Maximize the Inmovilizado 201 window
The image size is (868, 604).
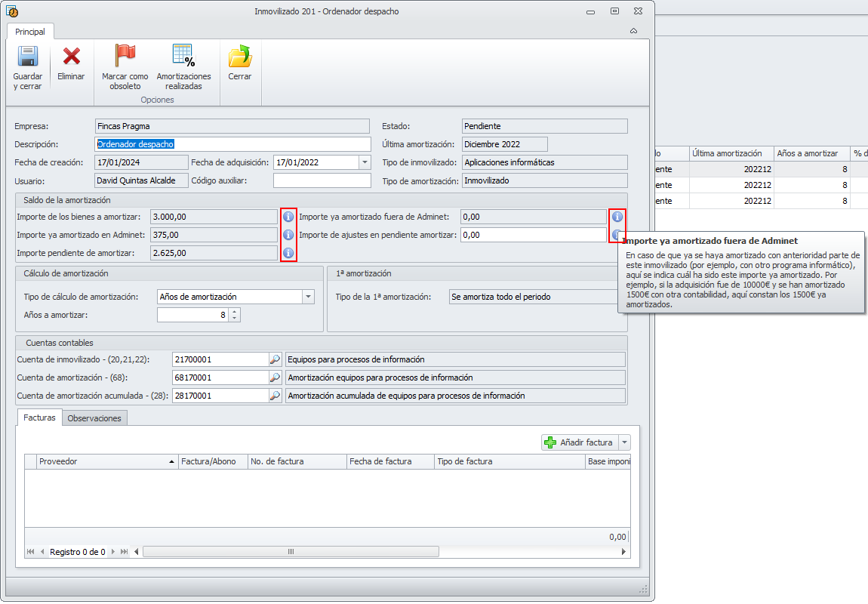pos(614,11)
